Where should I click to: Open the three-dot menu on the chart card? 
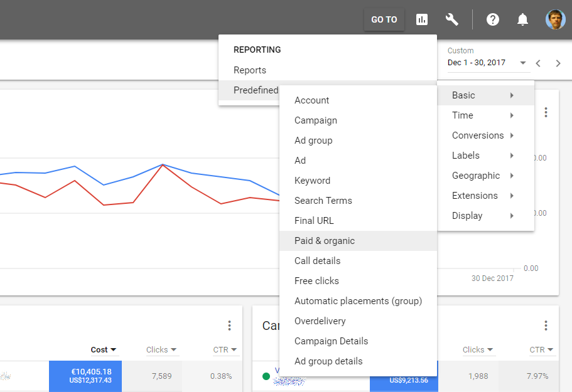(546, 112)
